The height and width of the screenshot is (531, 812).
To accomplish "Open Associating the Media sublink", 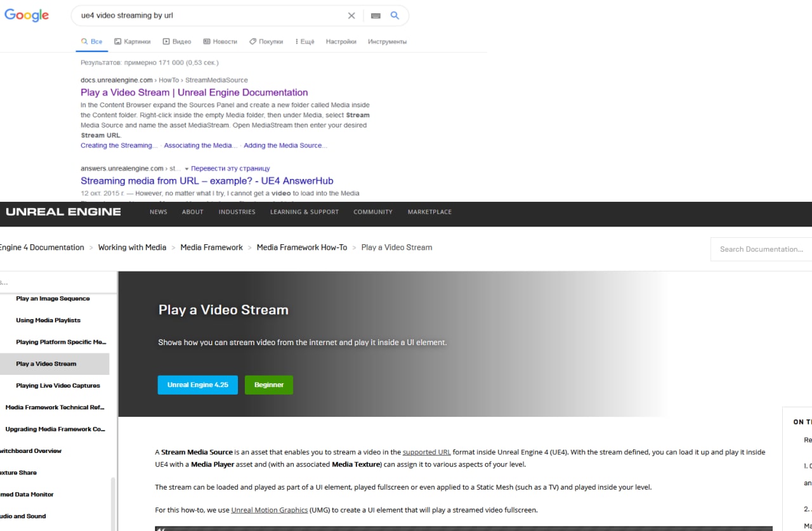I will pos(200,145).
